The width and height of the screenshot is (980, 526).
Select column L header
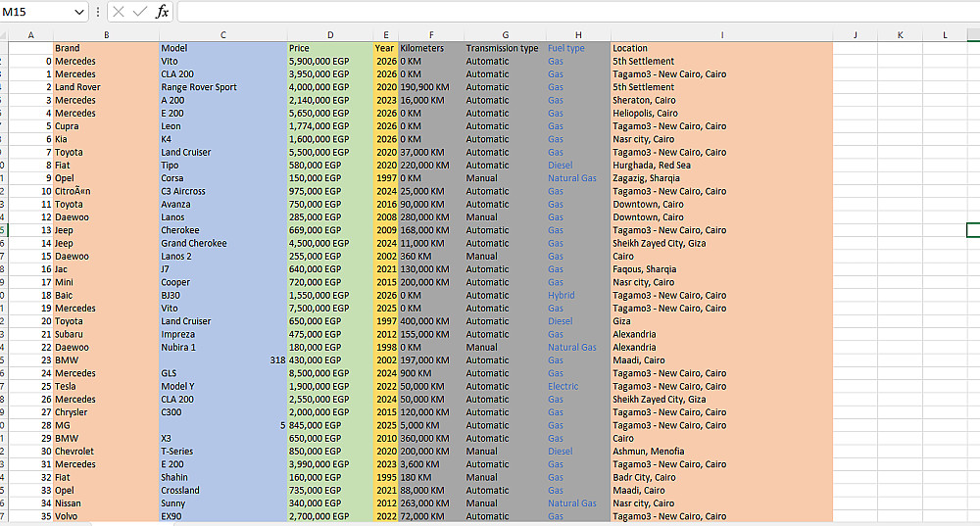point(945,35)
